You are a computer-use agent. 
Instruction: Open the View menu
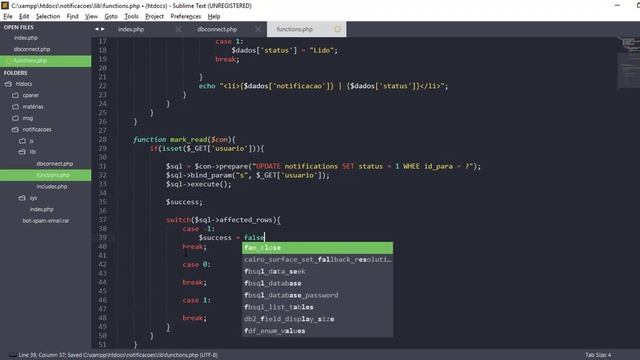pyautogui.click(x=91, y=16)
